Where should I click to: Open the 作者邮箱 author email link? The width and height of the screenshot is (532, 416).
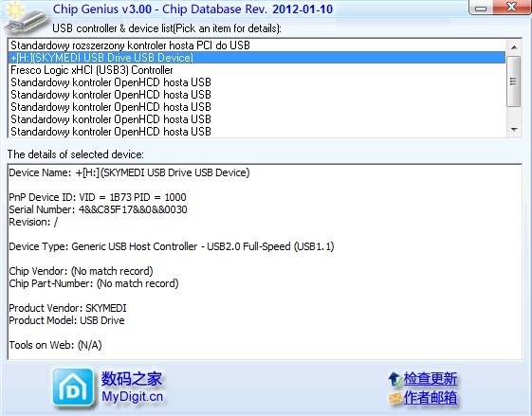[431, 398]
